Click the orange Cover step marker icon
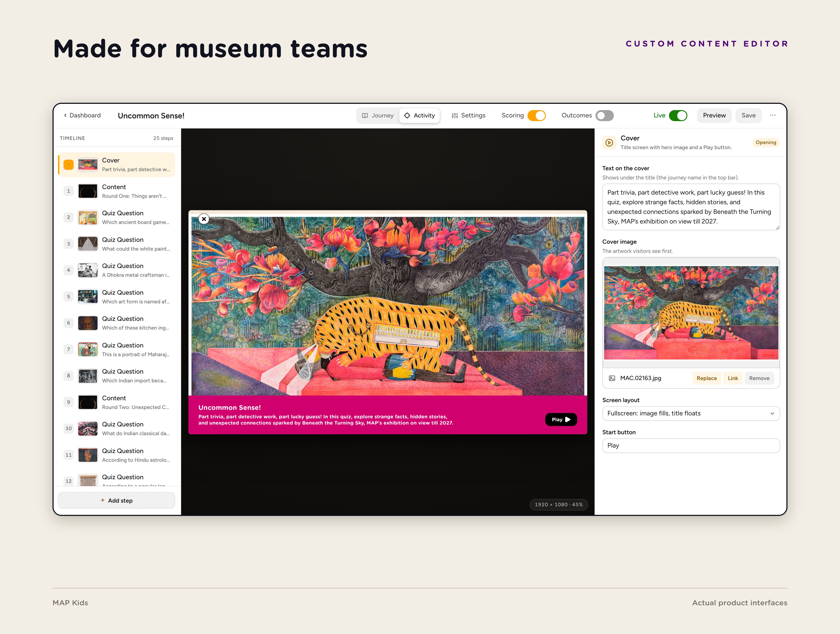This screenshot has width=840, height=634. point(69,165)
